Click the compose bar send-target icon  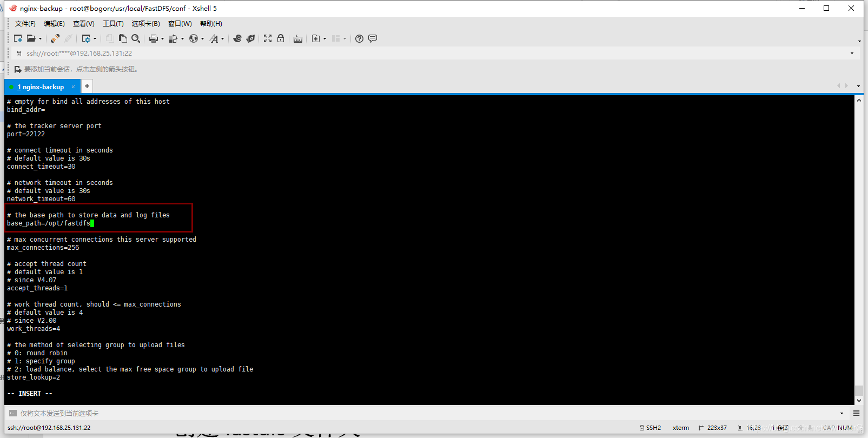click(x=12, y=413)
